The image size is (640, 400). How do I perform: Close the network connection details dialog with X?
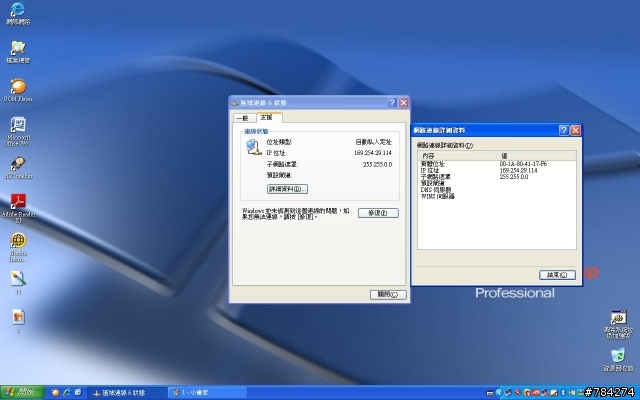pos(575,130)
